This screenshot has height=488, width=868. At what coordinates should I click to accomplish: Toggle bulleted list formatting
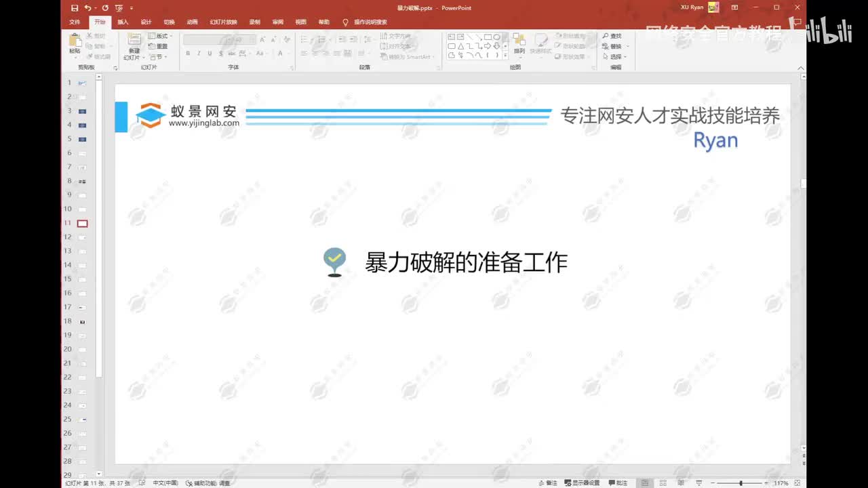pyautogui.click(x=304, y=39)
